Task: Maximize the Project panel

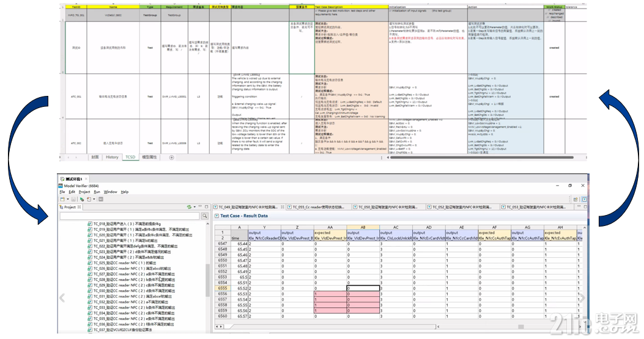Action: (x=207, y=207)
